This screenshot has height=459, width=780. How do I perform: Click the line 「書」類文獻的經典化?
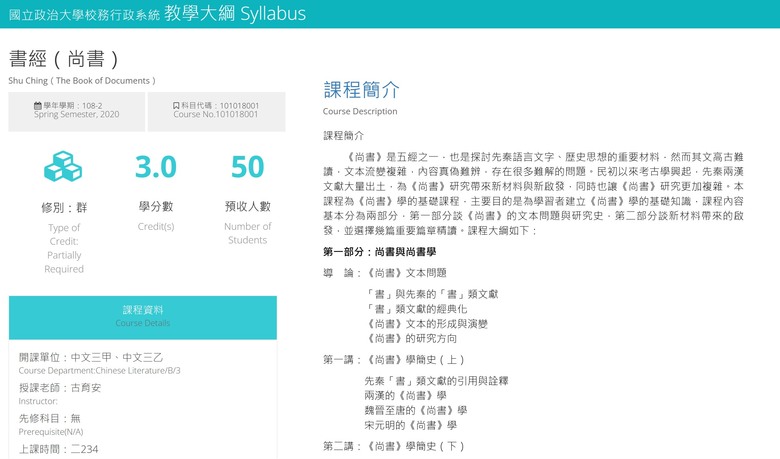[416, 309]
